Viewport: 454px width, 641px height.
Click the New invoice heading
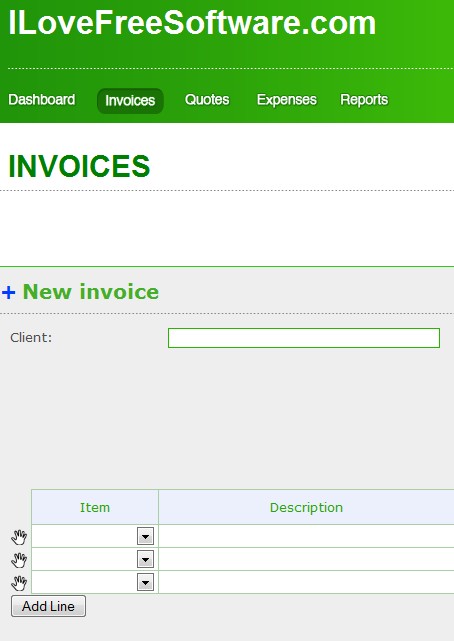coord(91,292)
